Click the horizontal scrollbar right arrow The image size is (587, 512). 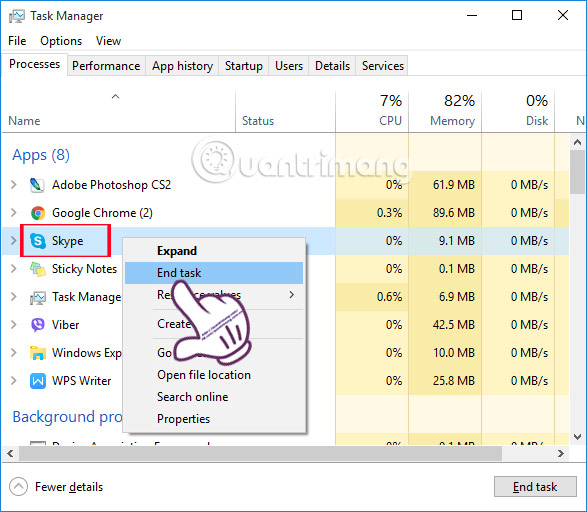point(560,454)
